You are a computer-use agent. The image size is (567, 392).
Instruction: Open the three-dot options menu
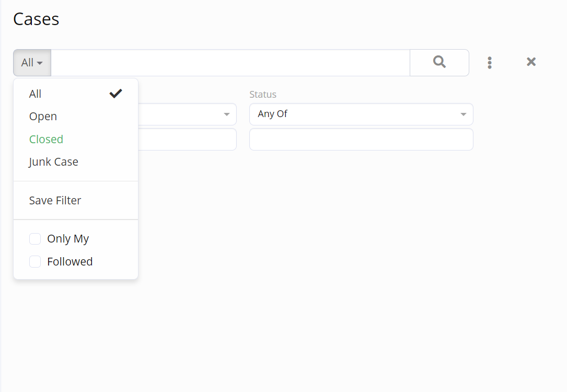click(490, 63)
